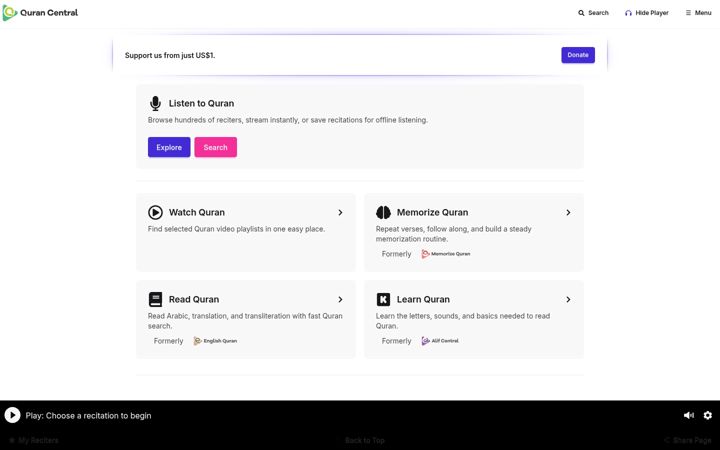Viewport: 720px width, 450px height.
Task: Open the Menu hamburger in header
Action: (698, 13)
